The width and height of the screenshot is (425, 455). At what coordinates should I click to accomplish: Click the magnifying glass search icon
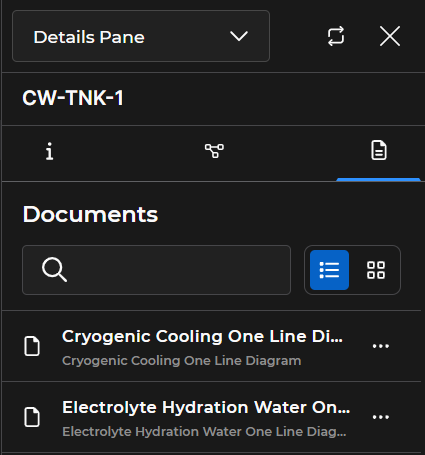tap(54, 270)
